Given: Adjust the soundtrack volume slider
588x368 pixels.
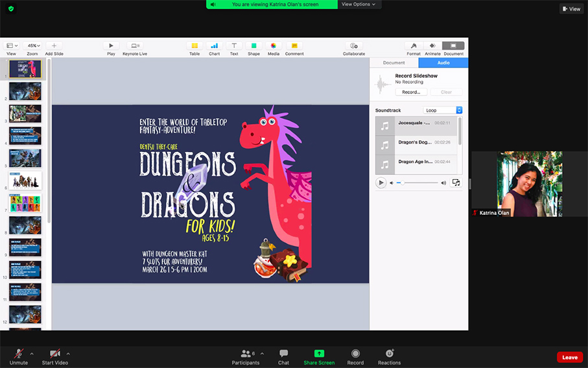Looking at the screenshot, I should 417,183.
